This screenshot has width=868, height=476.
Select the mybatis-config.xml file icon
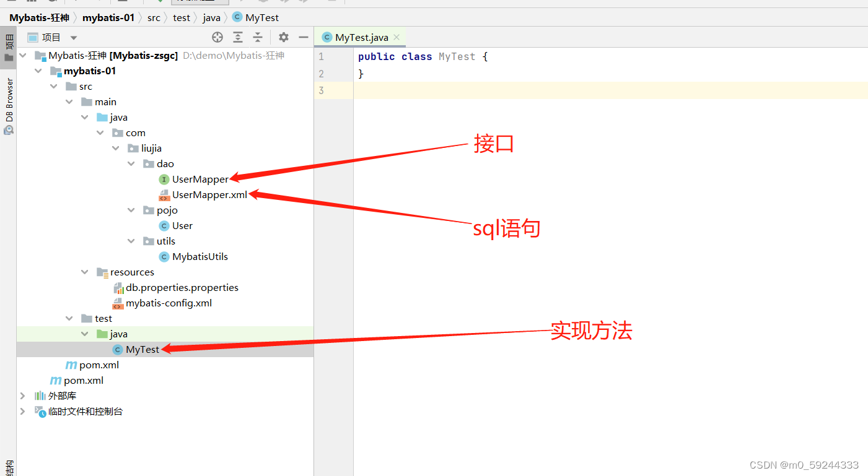tap(118, 303)
